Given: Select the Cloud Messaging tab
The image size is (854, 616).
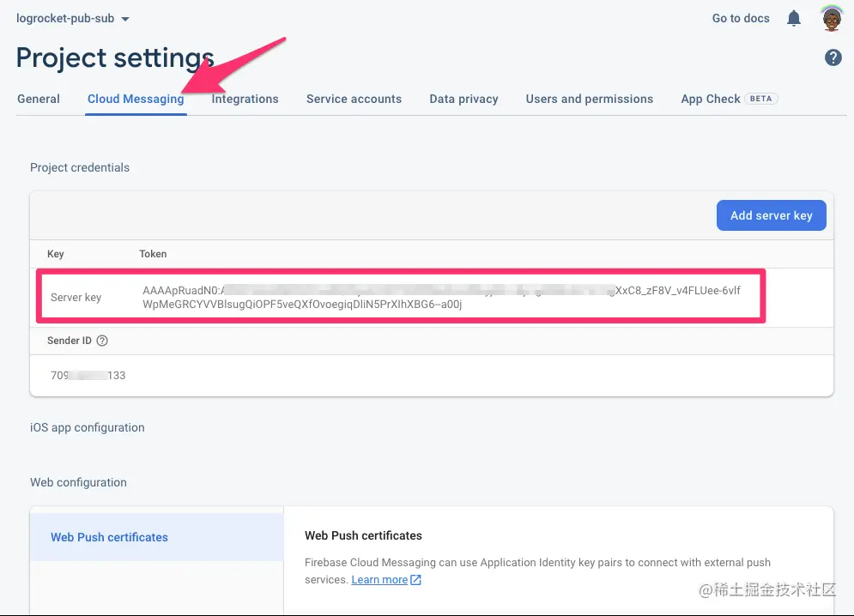Looking at the screenshot, I should point(135,99).
